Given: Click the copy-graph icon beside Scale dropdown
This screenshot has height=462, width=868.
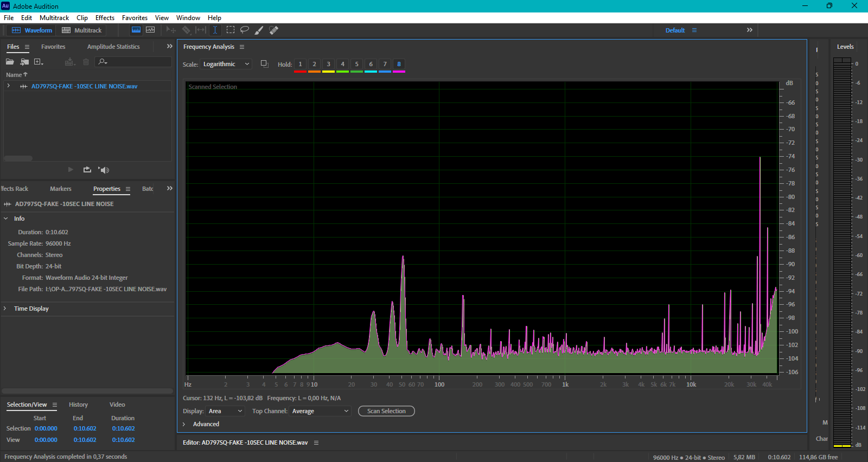Looking at the screenshot, I should 264,64.
